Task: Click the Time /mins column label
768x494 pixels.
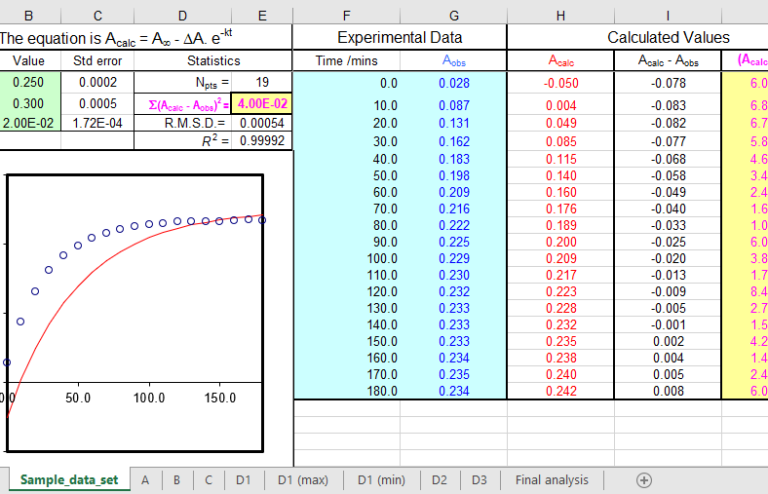Action: point(346,61)
